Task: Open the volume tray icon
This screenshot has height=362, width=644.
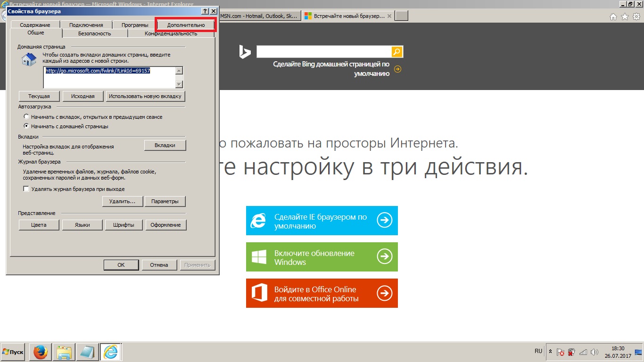Action: tap(595, 352)
